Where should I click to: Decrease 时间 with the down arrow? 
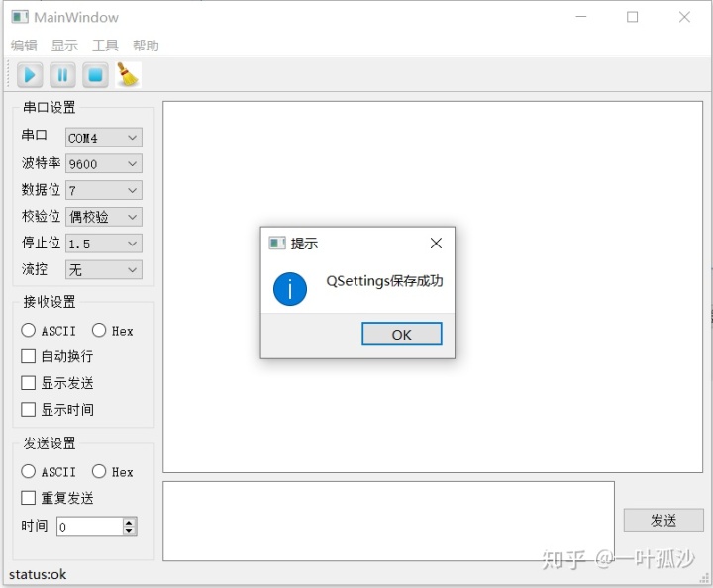click(x=129, y=531)
